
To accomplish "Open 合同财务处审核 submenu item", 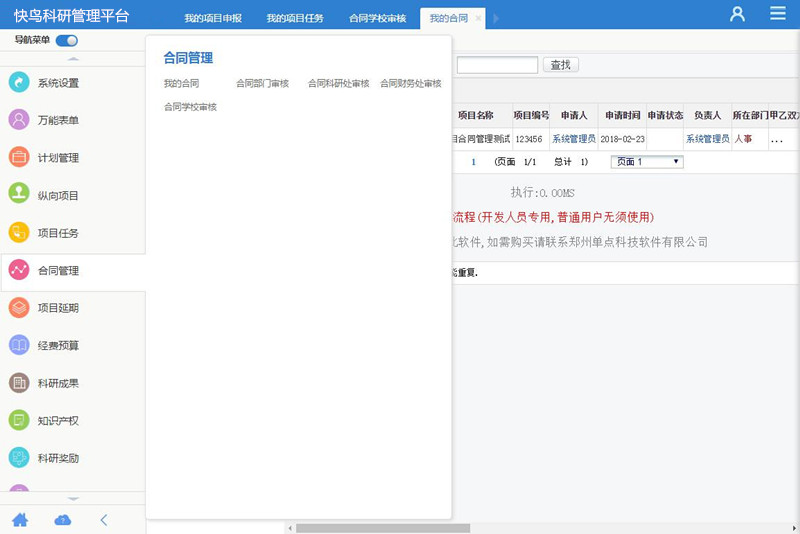I will pyautogui.click(x=411, y=83).
